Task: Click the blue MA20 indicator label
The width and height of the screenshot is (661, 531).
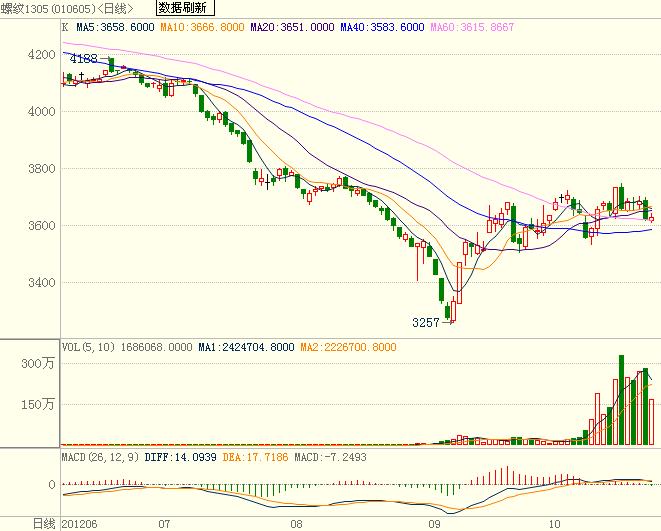Action: tap(276, 28)
